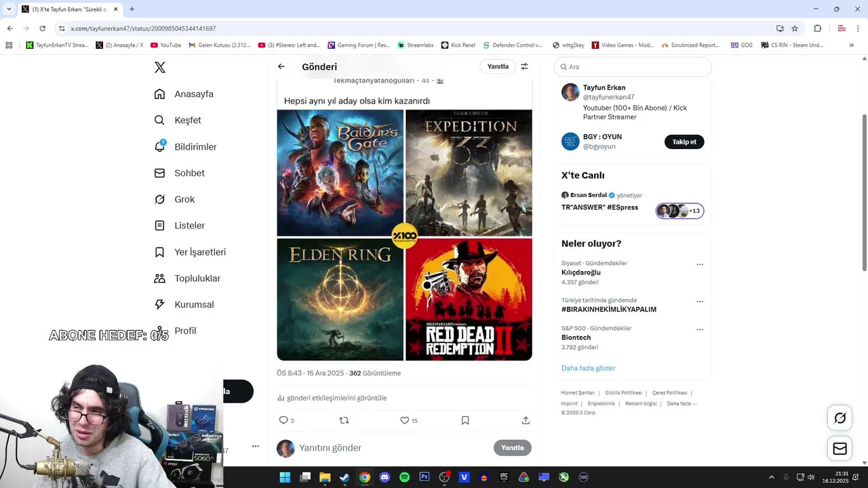
Task: Bookmark the post
Action: [x=465, y=420]
